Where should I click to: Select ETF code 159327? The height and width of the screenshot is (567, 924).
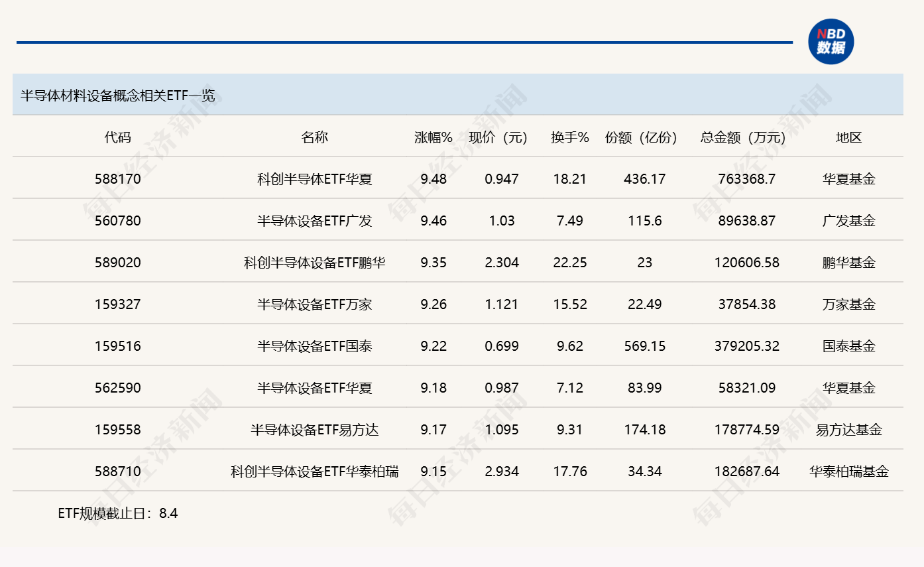(x=118, y=304)
